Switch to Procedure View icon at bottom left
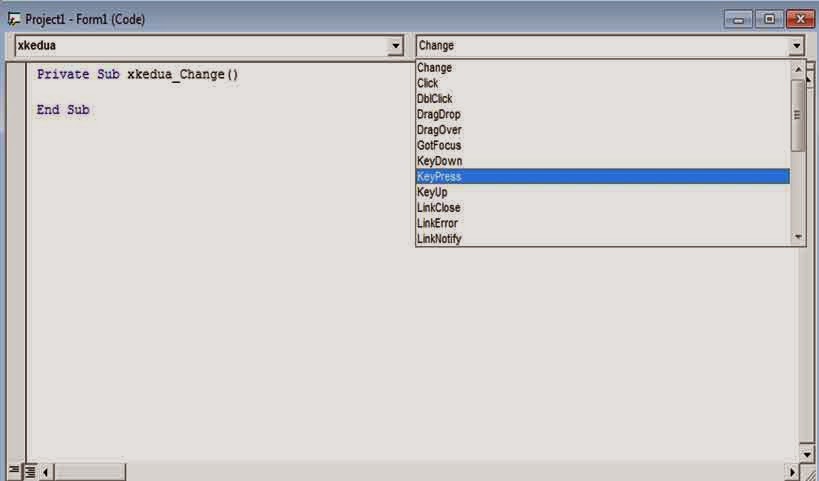Viewport: 819px width, 481px height. (x=14, y=471)
